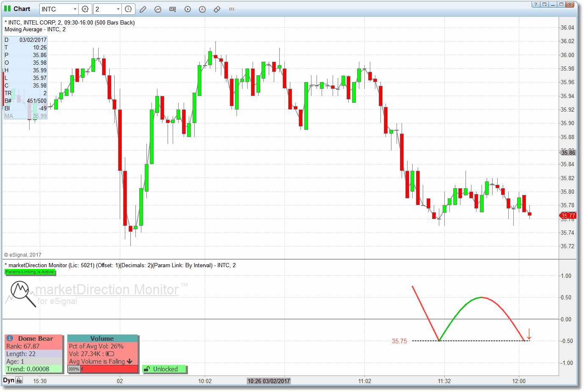Click the 000% volume percentage box
This screenshot has height=392, width=584.
pos(74,369)
